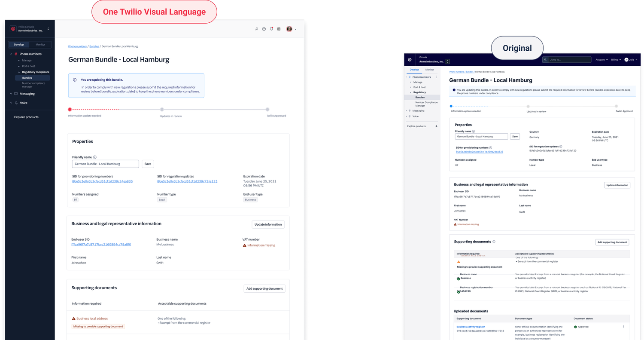Open the help question-mark icon in redesigned header
The image size is (644, 340).
click(x=264, y=29)
